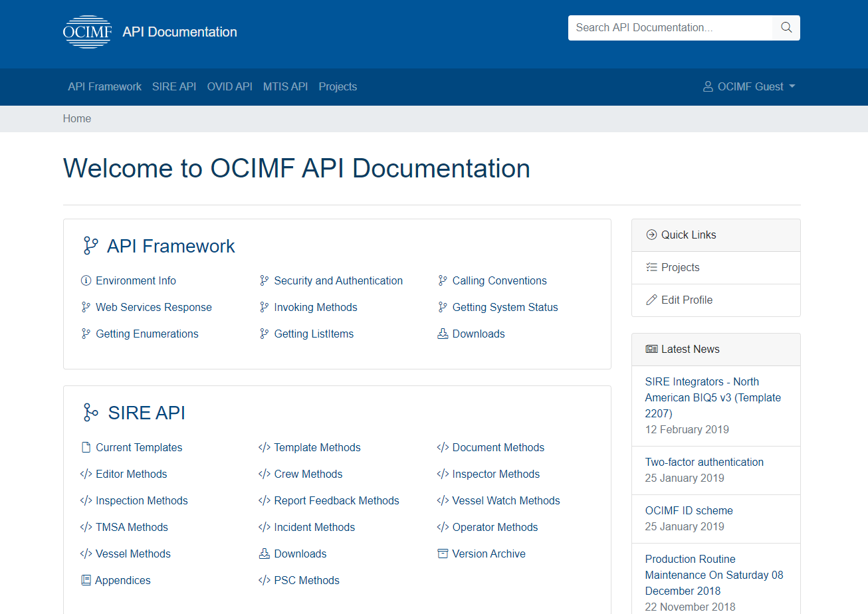Click the code icon beside Template Methods

click(264, 447)
